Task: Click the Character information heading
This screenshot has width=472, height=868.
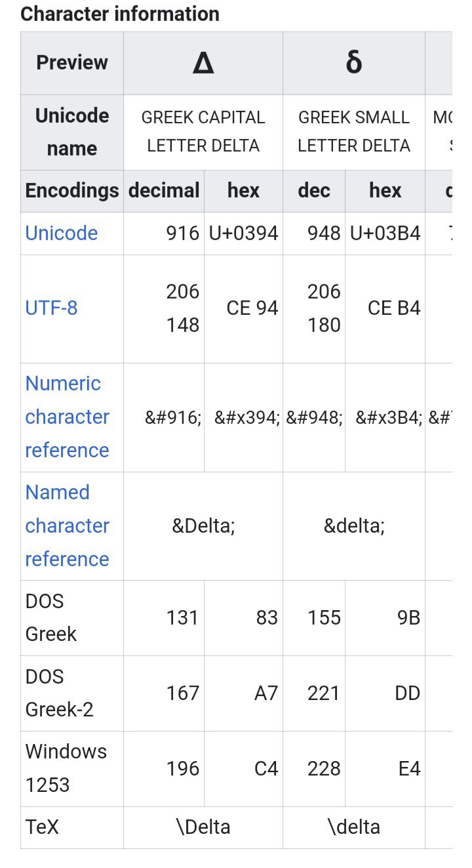Action: (120, 14)
